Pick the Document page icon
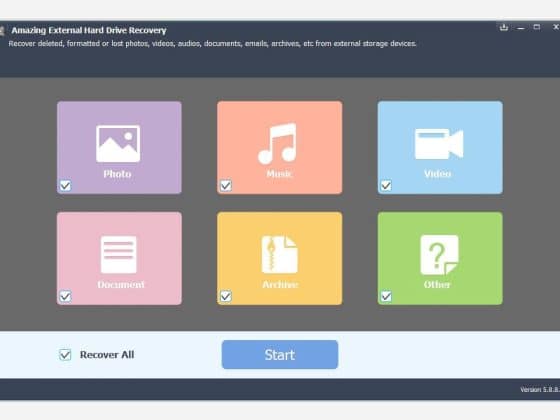The width and height of the screenshot is (560, 420). pyautogui.click(x=119, y=255)
